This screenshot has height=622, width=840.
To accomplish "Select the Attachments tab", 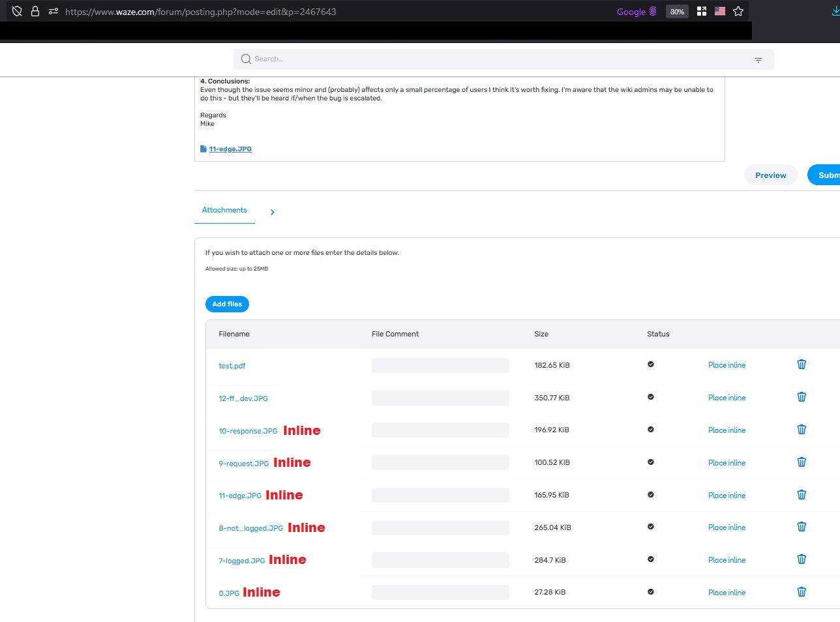I will [x=224, y=210].
